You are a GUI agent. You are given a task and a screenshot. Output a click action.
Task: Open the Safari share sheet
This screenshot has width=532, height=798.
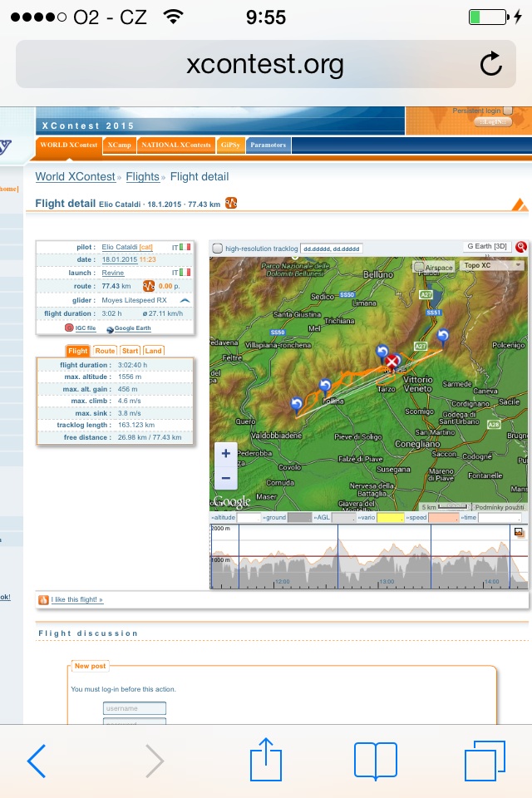pyautogui.click(x=266, y=759)
